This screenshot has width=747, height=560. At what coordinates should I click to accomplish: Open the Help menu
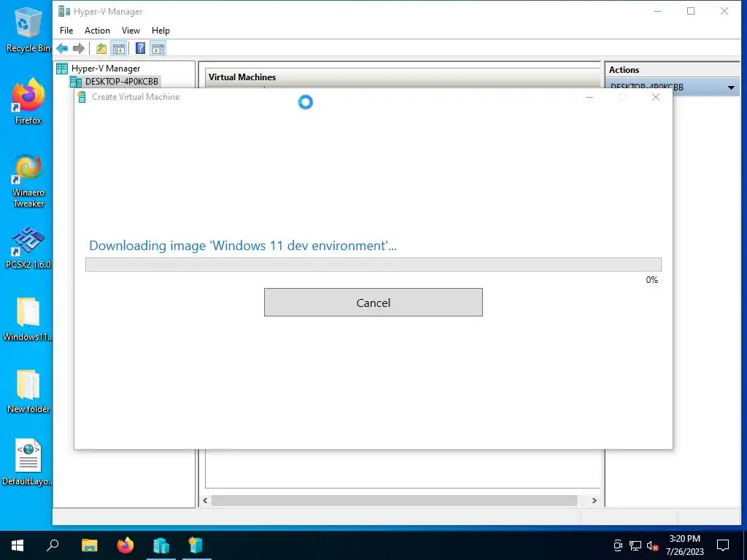pos(160,31)
